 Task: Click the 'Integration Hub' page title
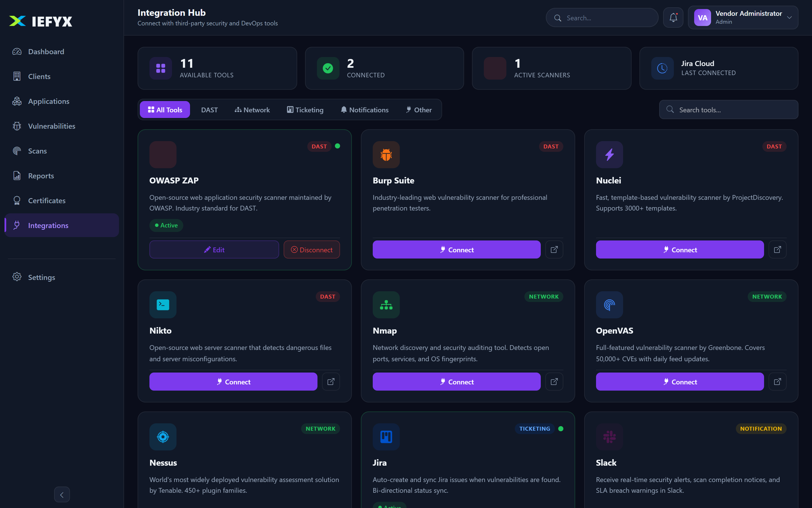[x=171, y=13]
